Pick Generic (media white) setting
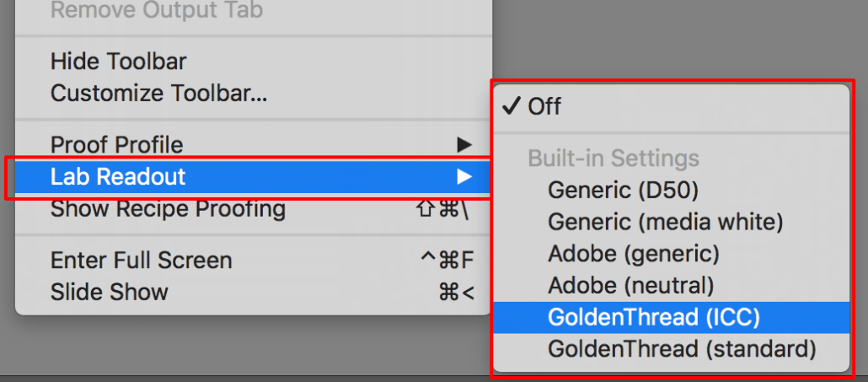The image size is (868, 382). [665, 222]
